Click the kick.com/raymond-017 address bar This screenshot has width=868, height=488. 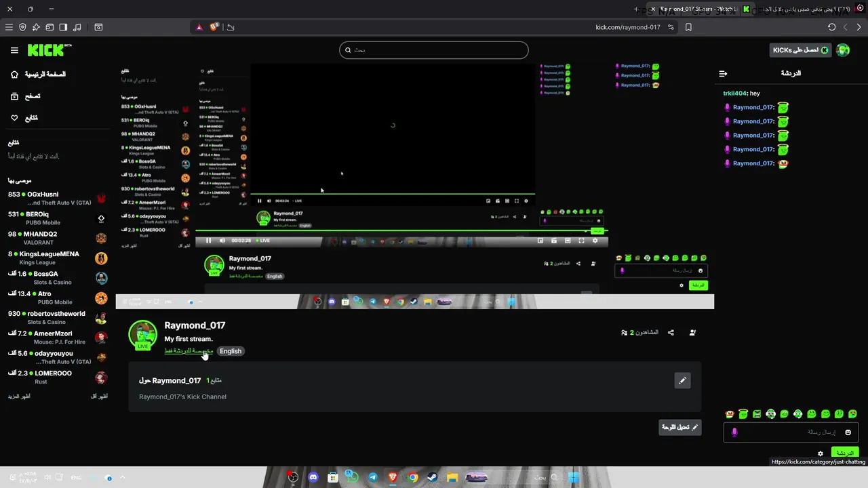click(627, 27)
